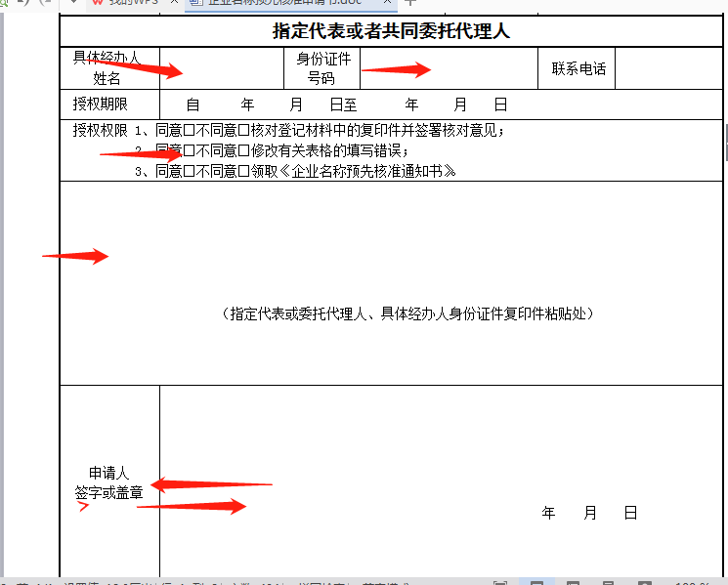Select the 企业名称预先核准申请书.doc tab
The height and width of the screenshot is (585, 728).
click(x=283, y=3)
